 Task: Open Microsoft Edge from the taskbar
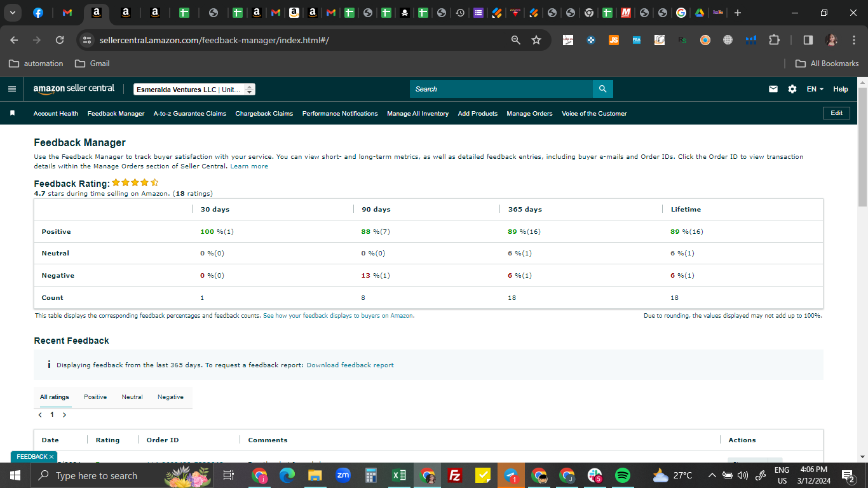(287, 475)
